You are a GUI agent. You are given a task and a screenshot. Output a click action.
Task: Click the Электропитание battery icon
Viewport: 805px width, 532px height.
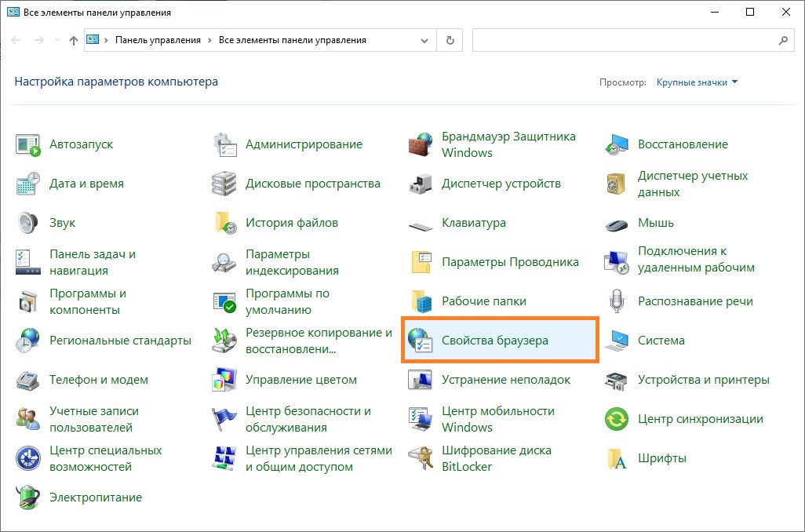tap(27, 497)
